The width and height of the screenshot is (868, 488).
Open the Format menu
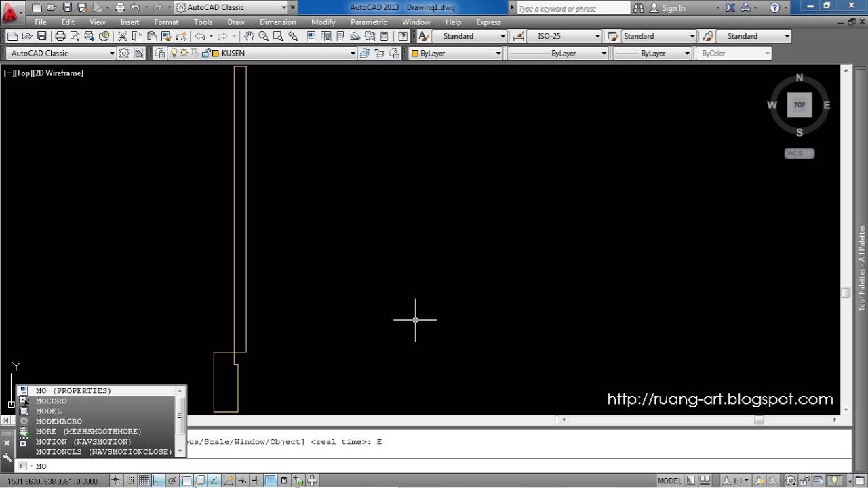pyautogui.click(x=166, y=22)
